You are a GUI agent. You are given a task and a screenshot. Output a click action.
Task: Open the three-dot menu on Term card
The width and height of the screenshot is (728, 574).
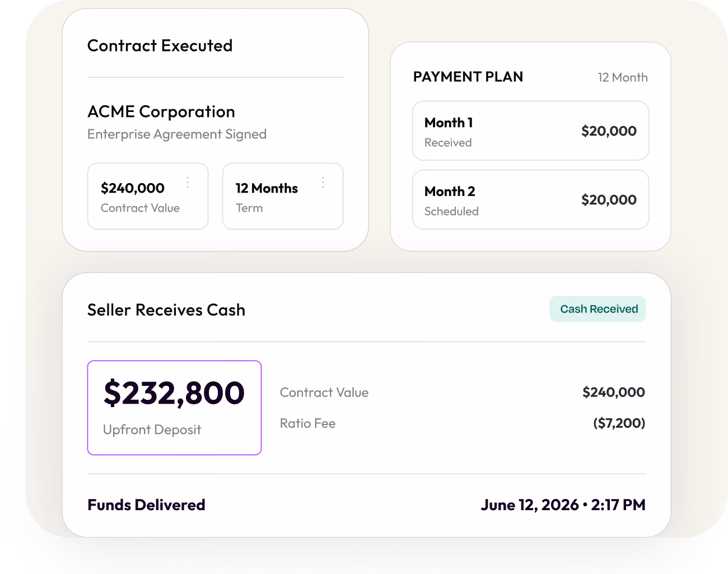click(323, 182)
